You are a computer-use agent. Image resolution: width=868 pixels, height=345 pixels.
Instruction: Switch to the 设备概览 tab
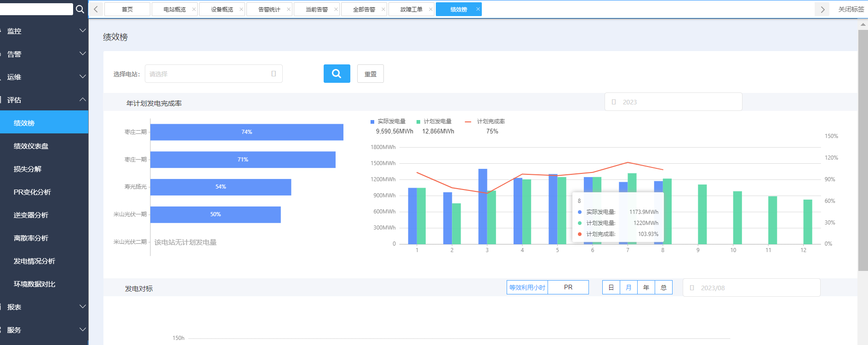tap(222, 9)
